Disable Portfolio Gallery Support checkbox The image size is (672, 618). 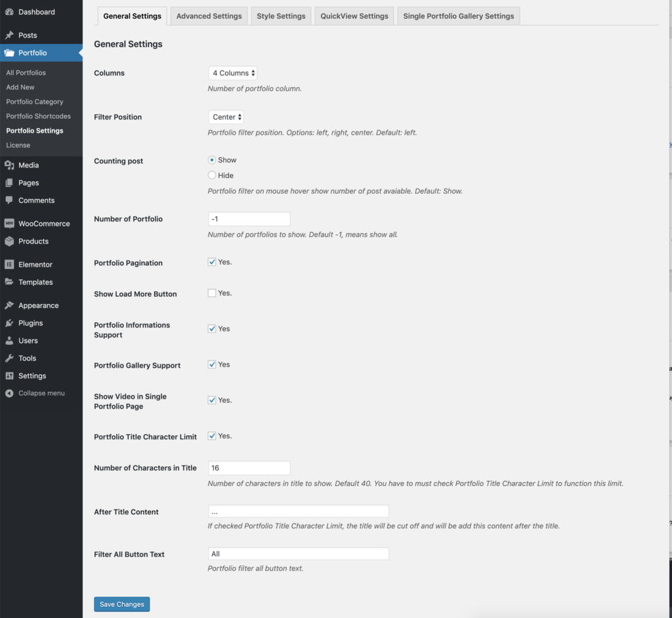click(211, 364)
